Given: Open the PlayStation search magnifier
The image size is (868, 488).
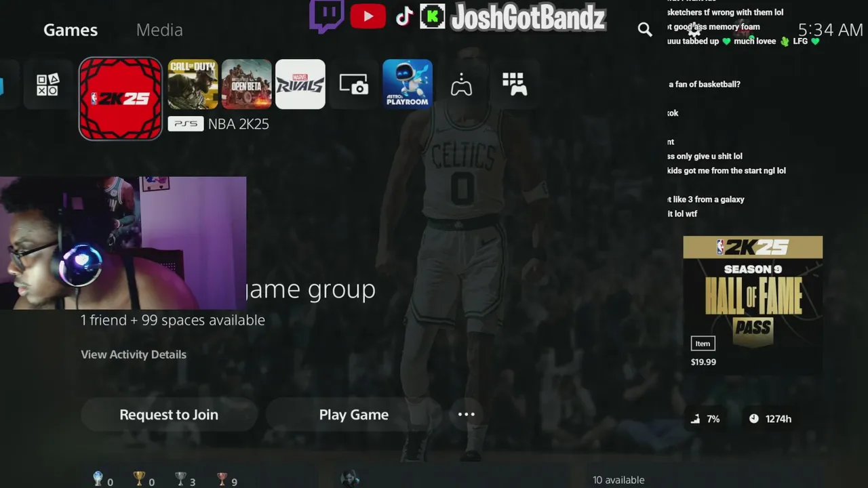Looking at the screenshot, I should pos(645,29).
